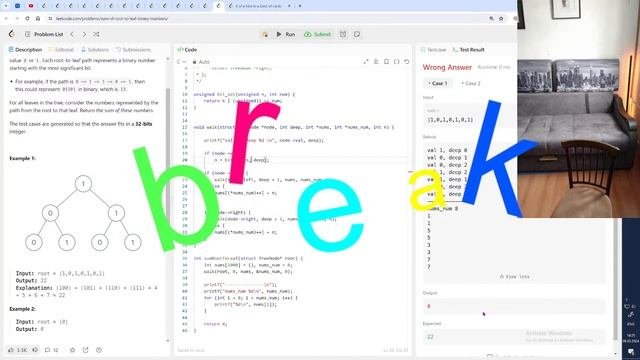The height and width of the screenshot is (360, 640).
Task: Click the Expected value 22 box
Action: [514, 337]
